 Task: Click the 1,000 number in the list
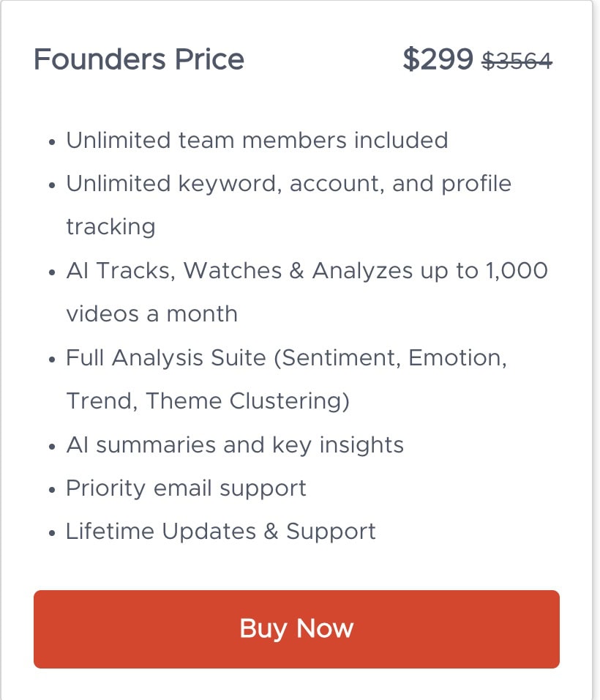click(517, 270)
